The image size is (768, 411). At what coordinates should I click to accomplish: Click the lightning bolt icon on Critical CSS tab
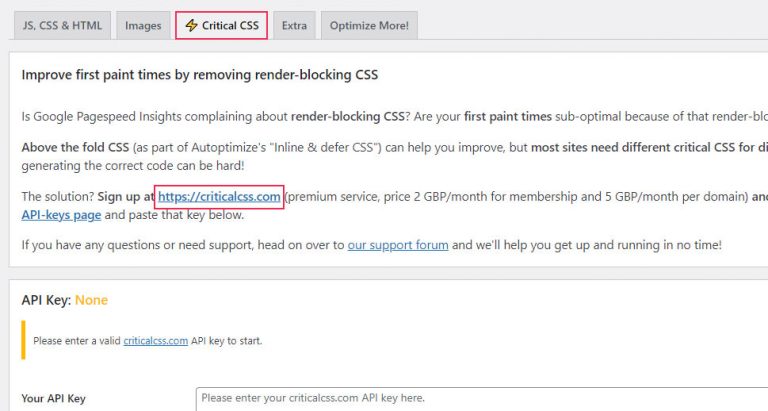coord(191,25)
